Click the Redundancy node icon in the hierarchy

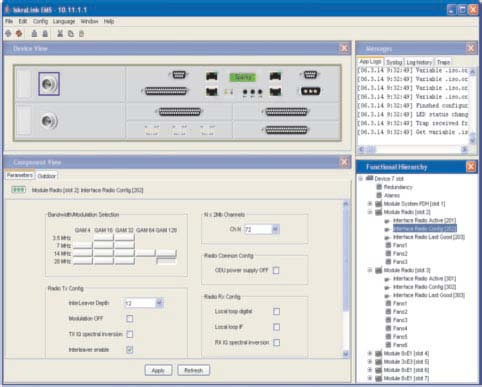(x=379, y=187)
